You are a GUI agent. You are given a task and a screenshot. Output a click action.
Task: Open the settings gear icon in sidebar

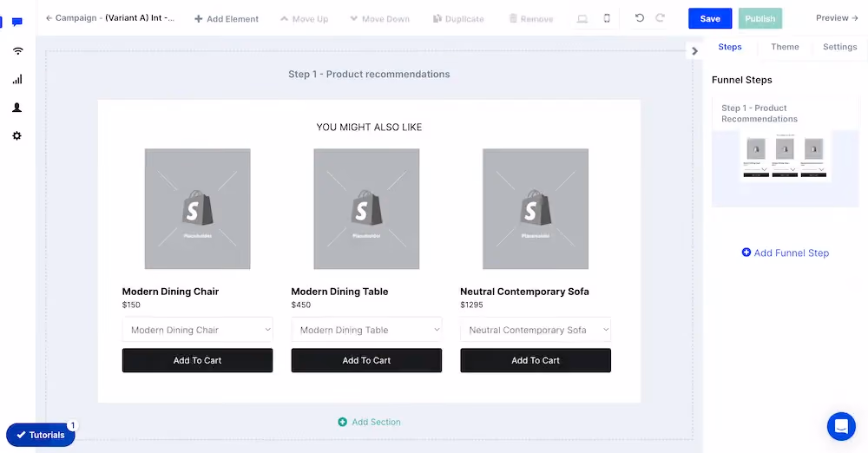pos(17,135)
